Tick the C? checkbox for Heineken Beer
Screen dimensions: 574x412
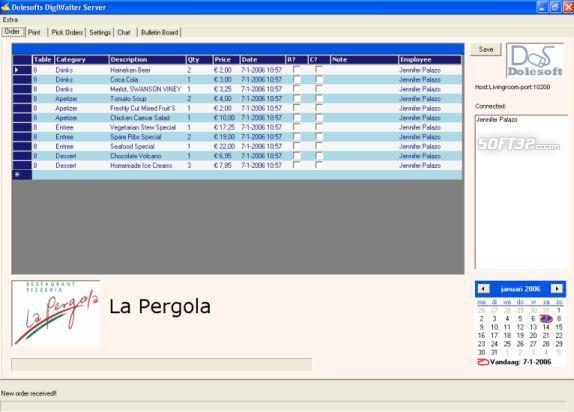pyautogui.click(x=319, y=70)
